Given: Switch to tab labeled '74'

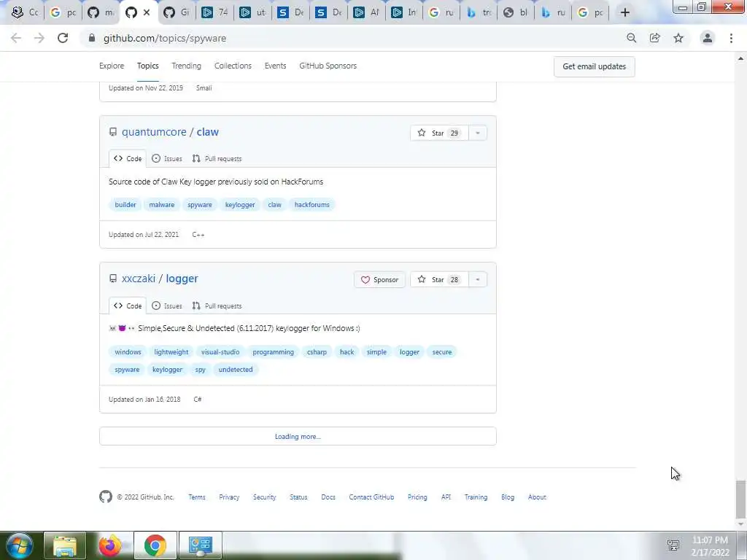Looking at the screenshot, I should click(x=215, y=12).
